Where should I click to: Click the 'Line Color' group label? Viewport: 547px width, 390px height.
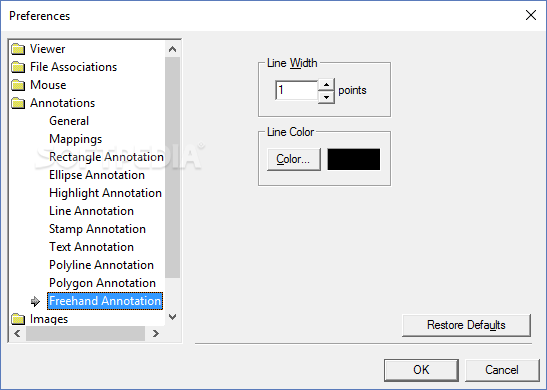[291, 132]
